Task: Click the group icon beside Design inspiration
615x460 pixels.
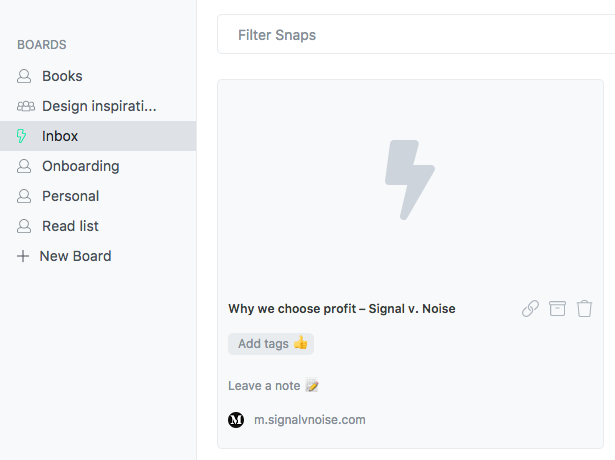Action: (26, 106)
